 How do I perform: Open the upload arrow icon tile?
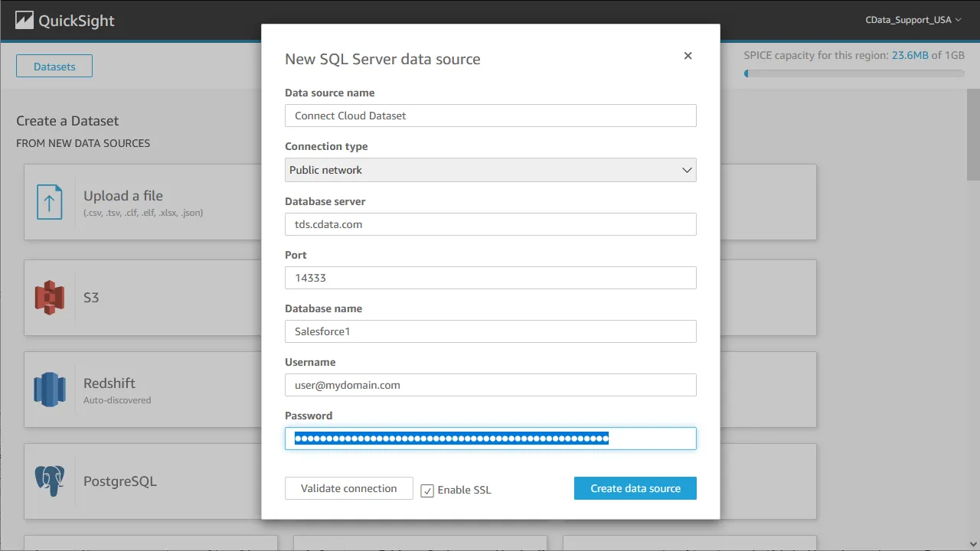click(50, 201)
